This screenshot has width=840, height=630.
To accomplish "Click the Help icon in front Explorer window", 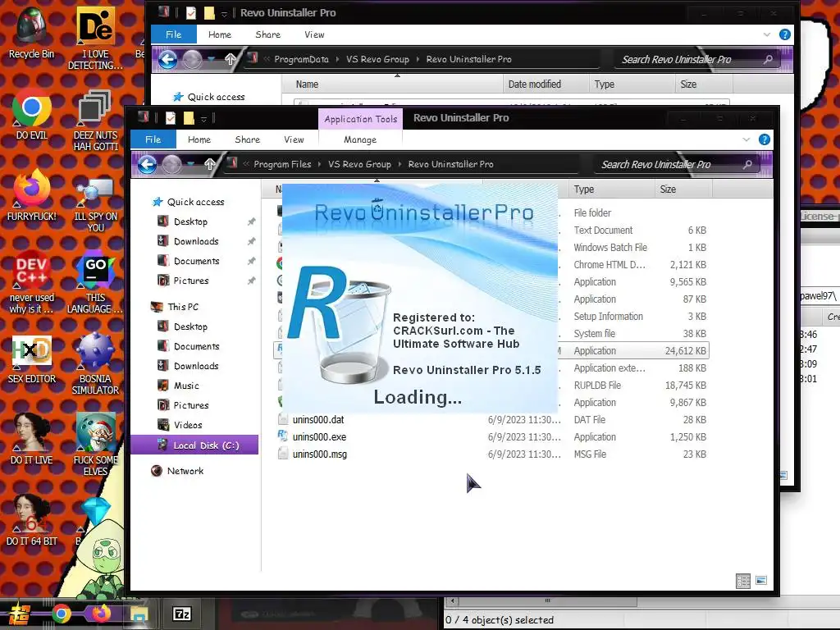I will (765, 139).
